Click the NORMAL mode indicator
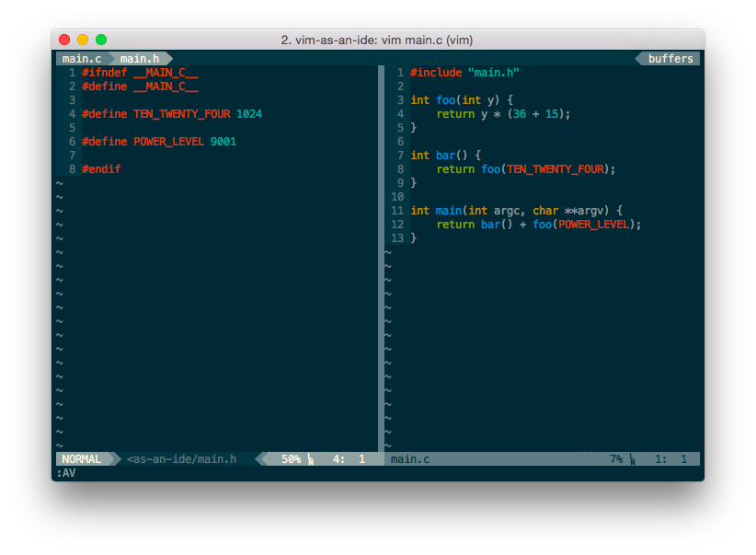The image size is (756, 555). [x=82, y=459]
